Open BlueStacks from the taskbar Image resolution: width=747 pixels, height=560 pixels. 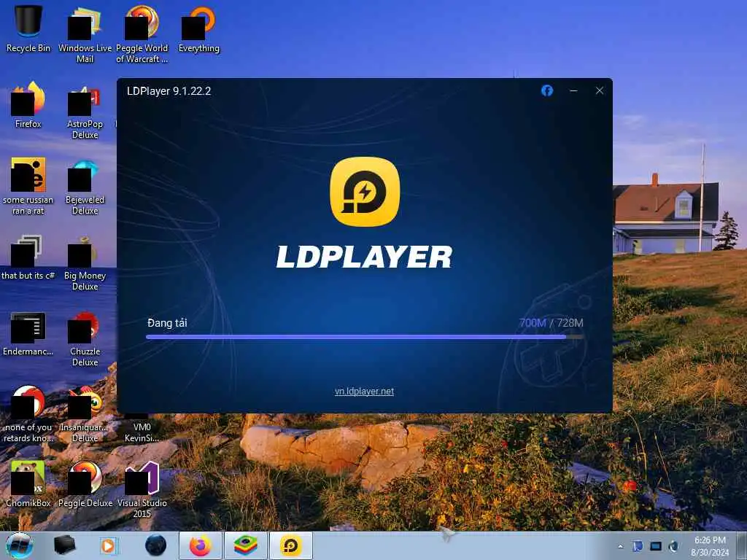[245, 545]
